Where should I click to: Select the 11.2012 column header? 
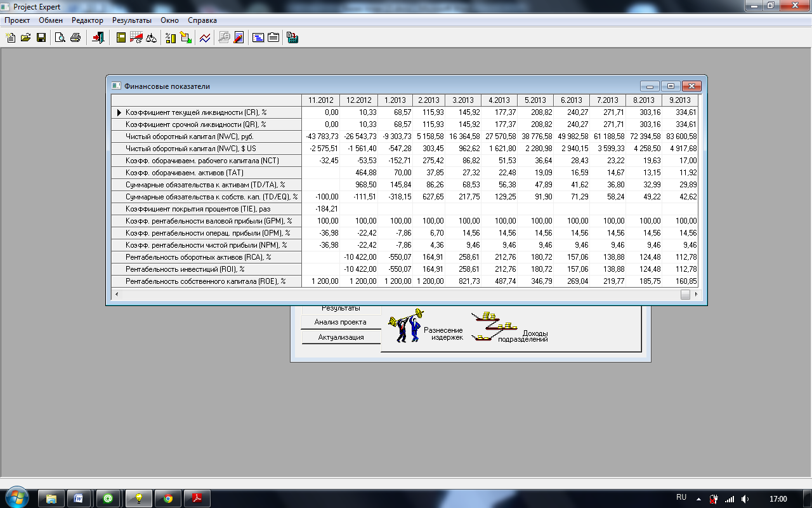tap(321, 100)
